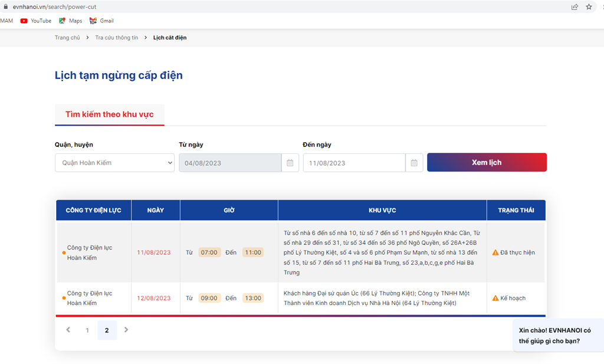
Task: Click the TRẠNG THÁI column header
Action: (516, 210)
